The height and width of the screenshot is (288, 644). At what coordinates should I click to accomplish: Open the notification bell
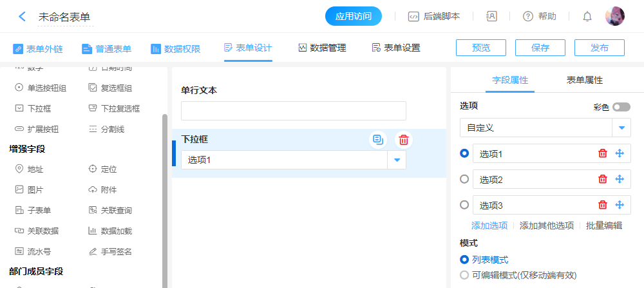(587, 17)
